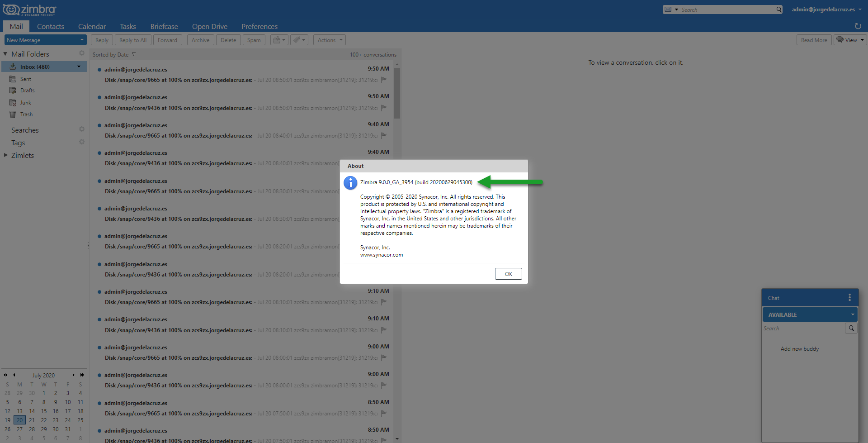Click the Zimbra logo
This screenshot has width=868, height=443.
tap(29, 10)
